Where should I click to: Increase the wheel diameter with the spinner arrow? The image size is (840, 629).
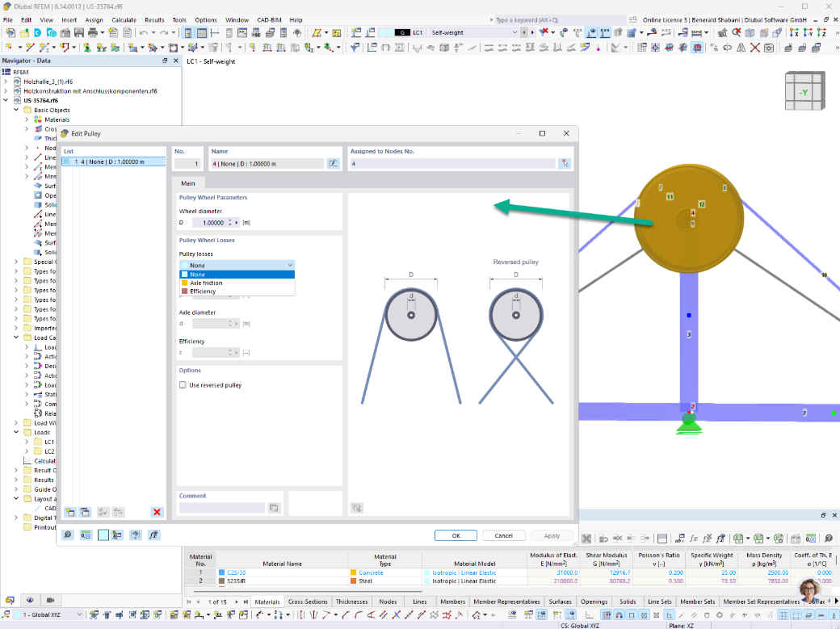[x=230, y=220]
